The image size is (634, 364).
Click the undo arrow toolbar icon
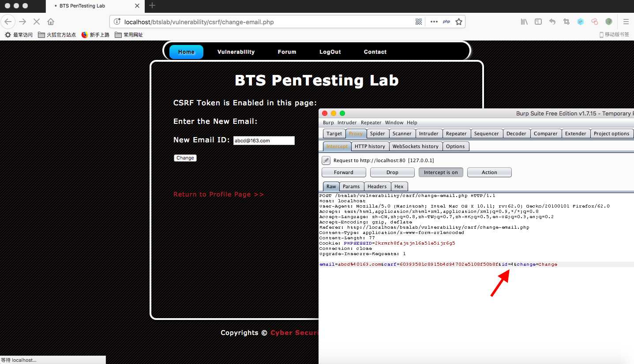(552, 22)
